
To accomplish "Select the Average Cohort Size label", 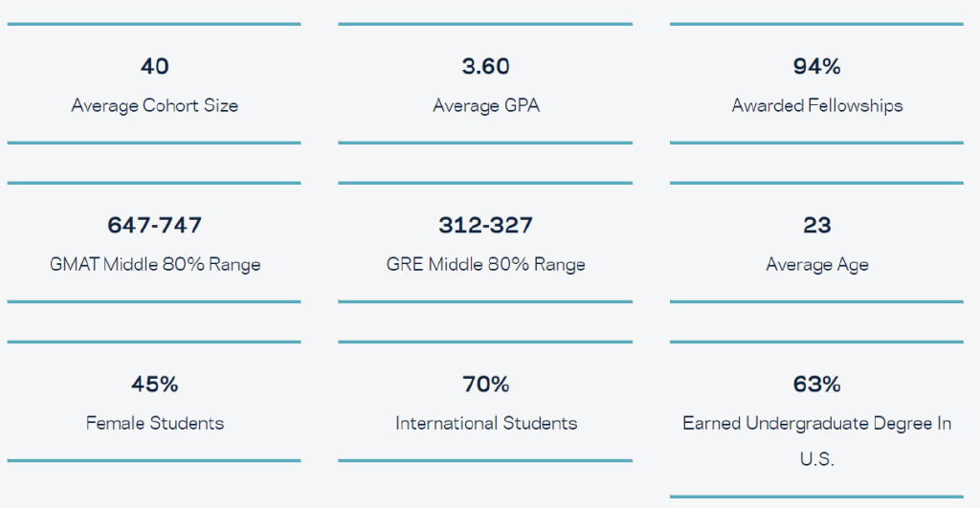I will (154, 105).
